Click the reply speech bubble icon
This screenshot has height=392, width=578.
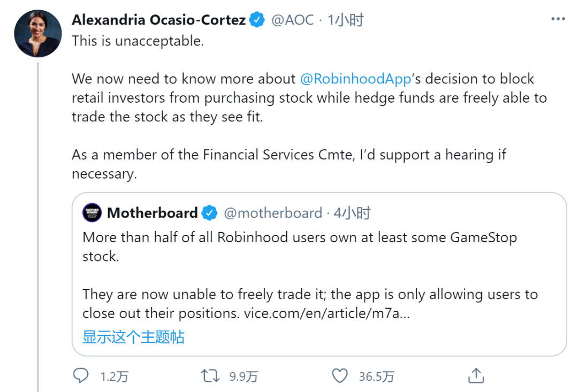(x=81, y=375)
